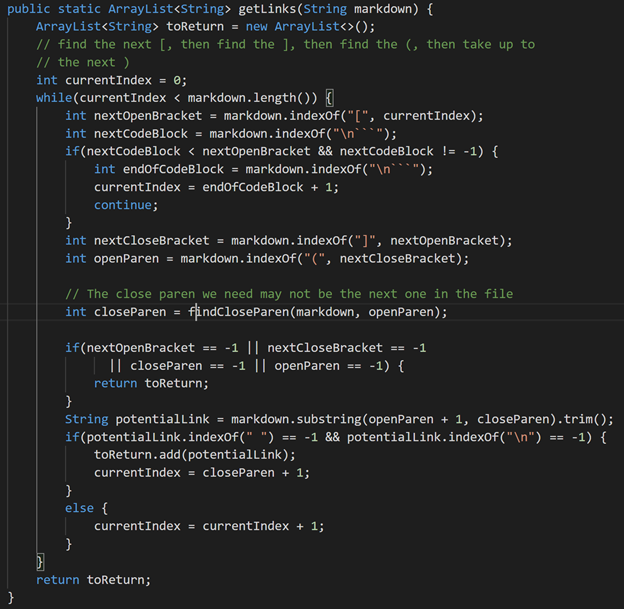The height and width of the screenshot is (609, 624).
Task: Click the nextOpenBracket variable declaration
Action: (148, 115)
